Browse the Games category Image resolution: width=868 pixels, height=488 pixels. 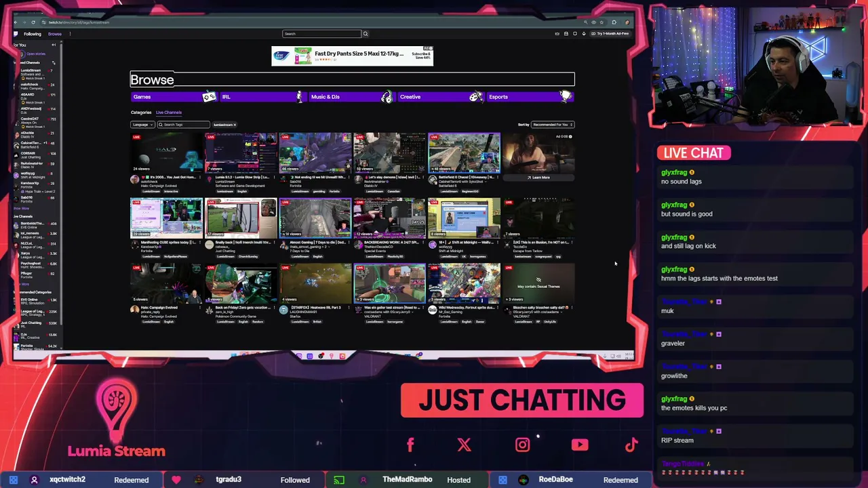(173, 97)
